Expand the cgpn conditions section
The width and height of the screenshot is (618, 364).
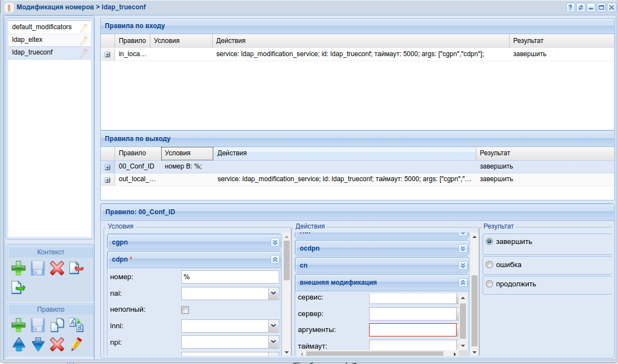coord(275,242)
